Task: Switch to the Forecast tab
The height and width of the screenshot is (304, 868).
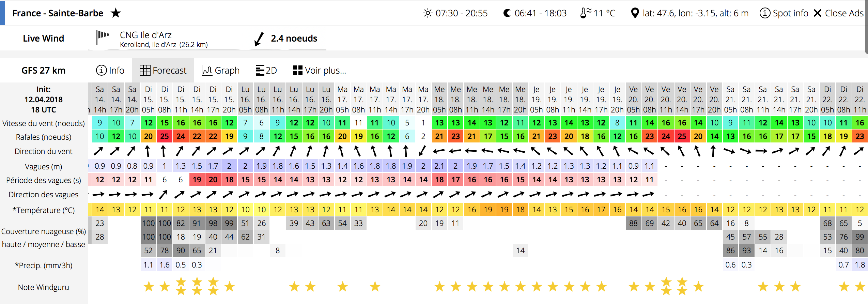Action: coord(163,70)
